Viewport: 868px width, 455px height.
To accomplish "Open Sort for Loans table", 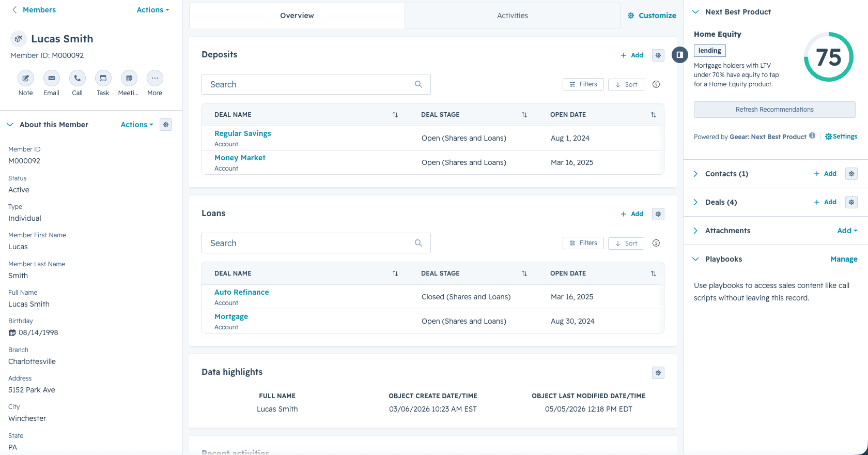I will (x=626, y=244).
